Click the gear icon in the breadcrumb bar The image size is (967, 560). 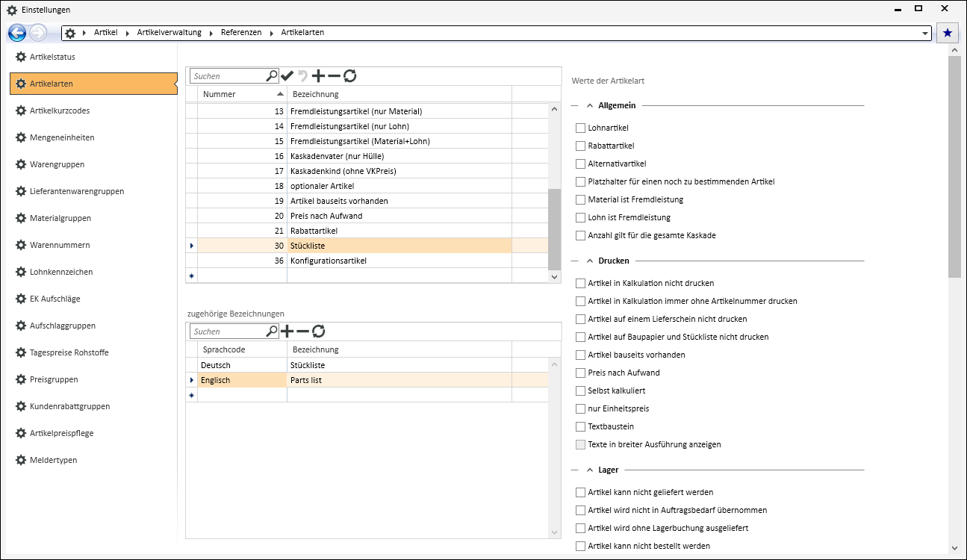[x=71, y=33]
